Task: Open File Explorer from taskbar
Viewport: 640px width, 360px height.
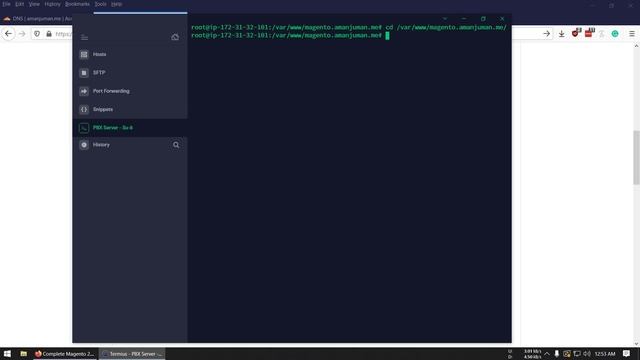Action: click(x=24, y=354)
